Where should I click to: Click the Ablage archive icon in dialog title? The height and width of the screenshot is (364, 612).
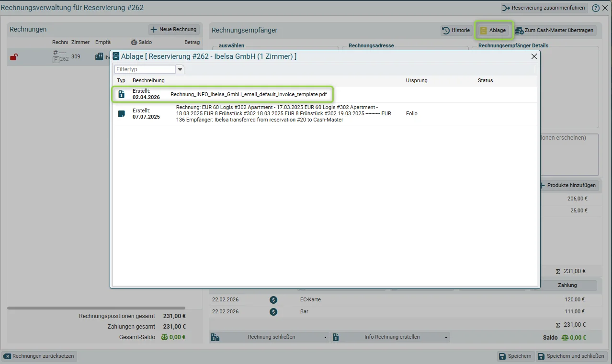116,56
